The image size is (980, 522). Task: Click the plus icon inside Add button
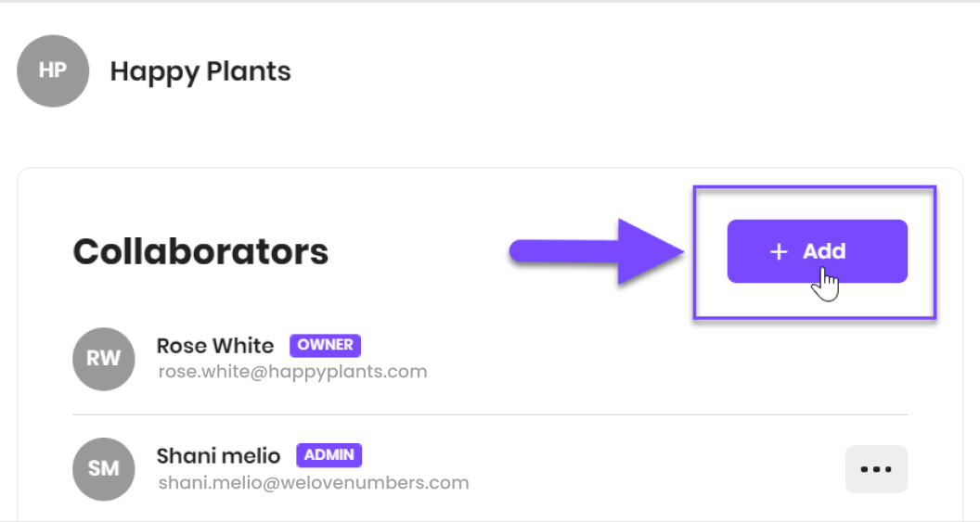coord(778,251)
